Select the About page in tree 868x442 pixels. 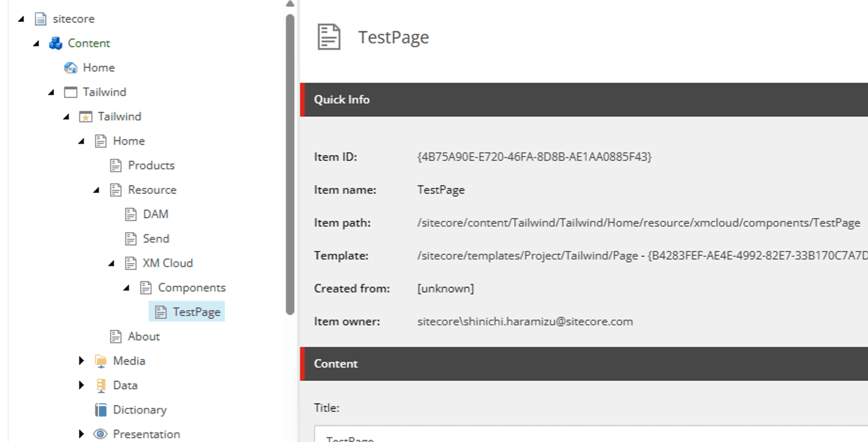coord(143,337)
